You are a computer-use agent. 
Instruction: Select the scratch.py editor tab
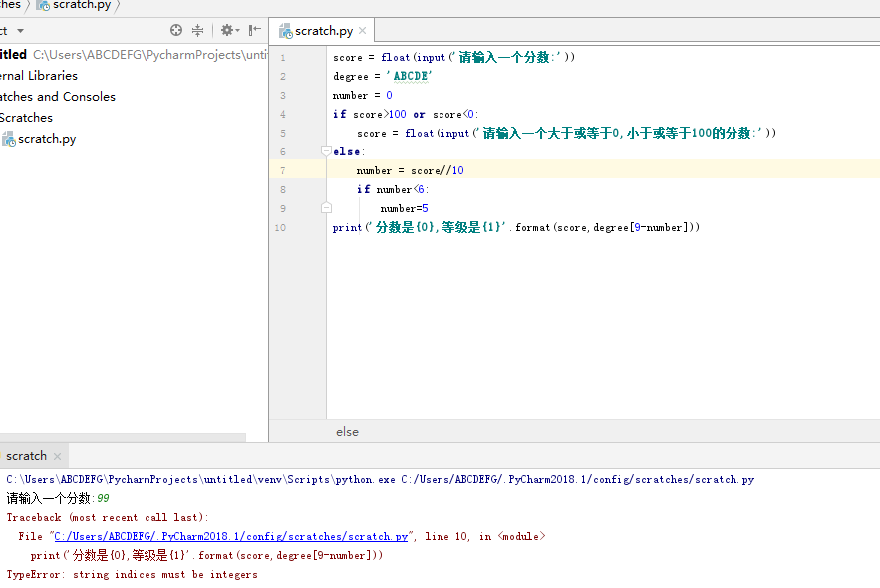323,30
